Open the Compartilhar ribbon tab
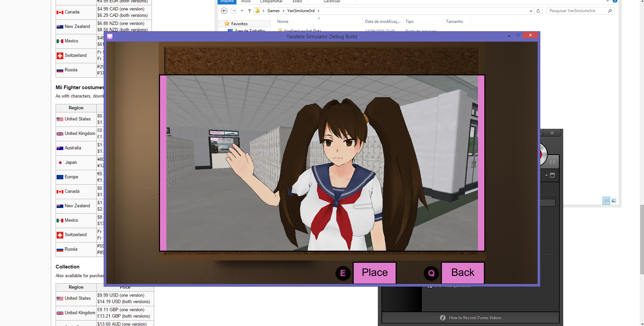This screenshot has width=644, height=326. coord(271,1)
